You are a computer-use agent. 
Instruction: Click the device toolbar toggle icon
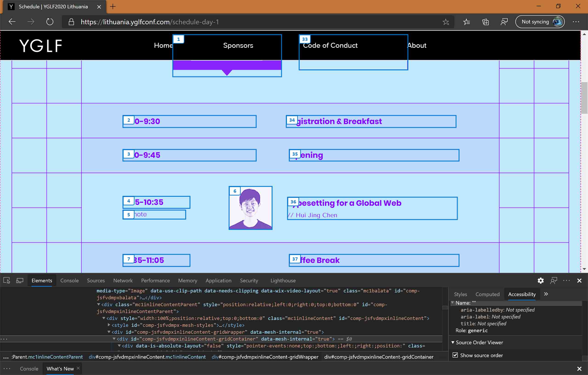tap(20, 280)
